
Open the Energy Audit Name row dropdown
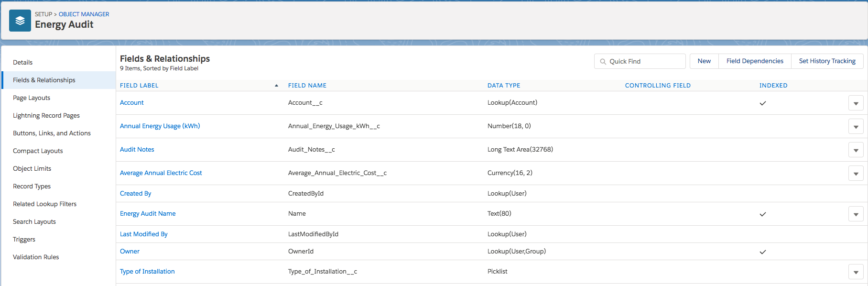pos(856,214)
